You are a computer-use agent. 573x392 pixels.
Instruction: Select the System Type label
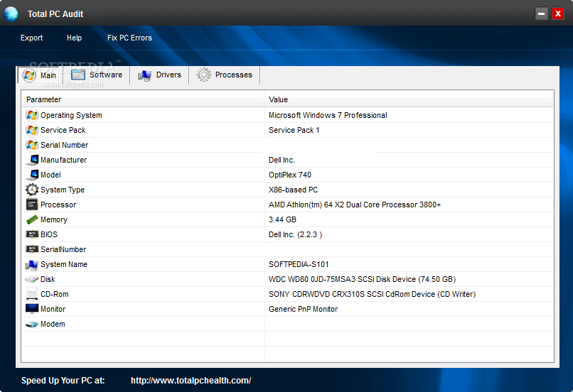point(63,190)
